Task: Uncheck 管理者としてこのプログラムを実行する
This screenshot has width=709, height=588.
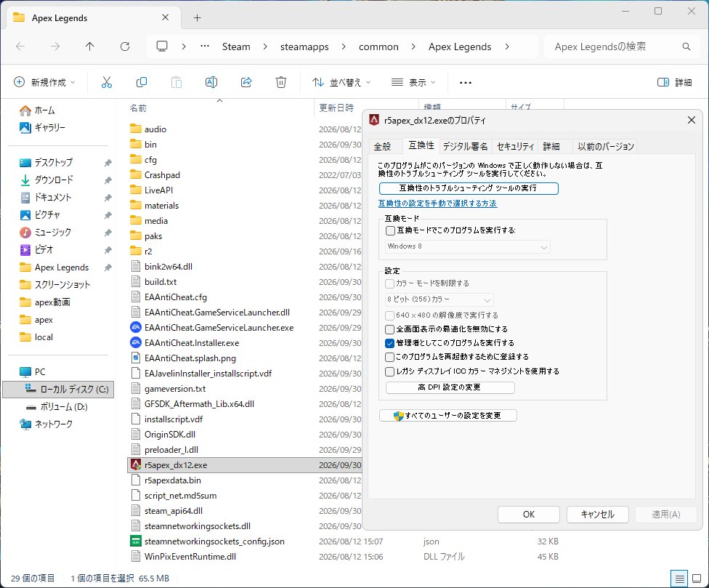Action: click(389, 343)
